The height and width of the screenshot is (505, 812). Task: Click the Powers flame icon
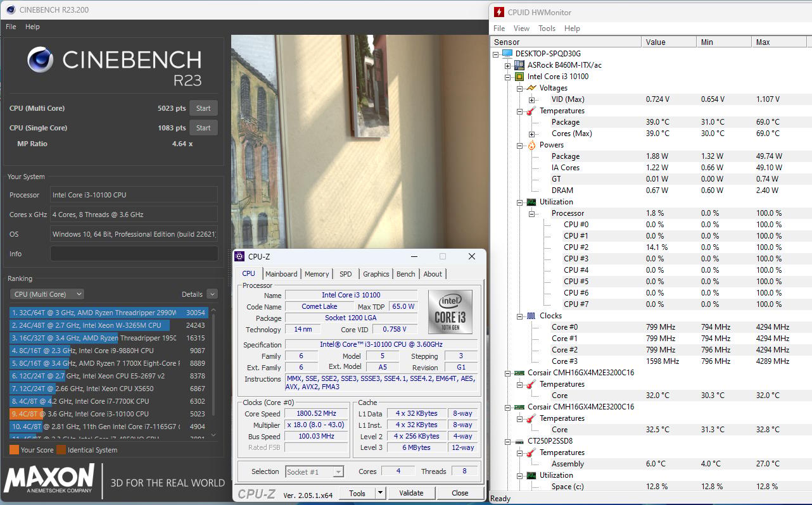coord(531,145)
